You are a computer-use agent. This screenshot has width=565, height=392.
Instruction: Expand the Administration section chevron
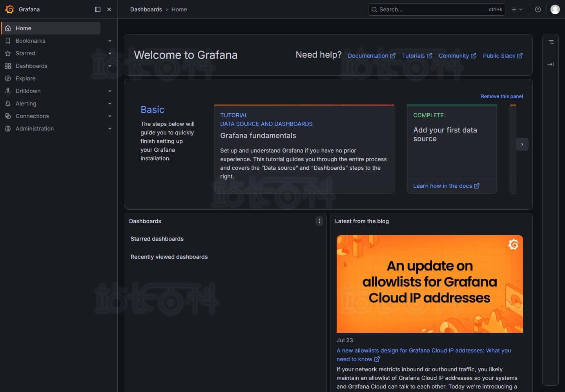pyautogui.click(x=110, y=129)
